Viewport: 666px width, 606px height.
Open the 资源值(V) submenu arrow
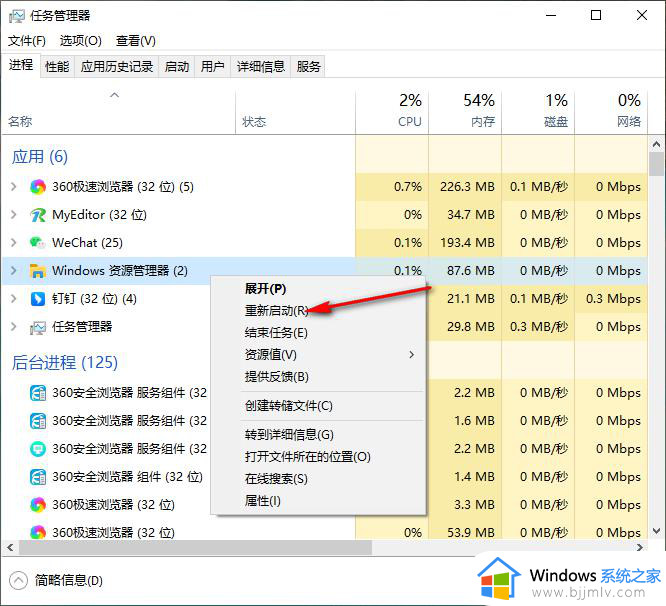coord(411,355)
